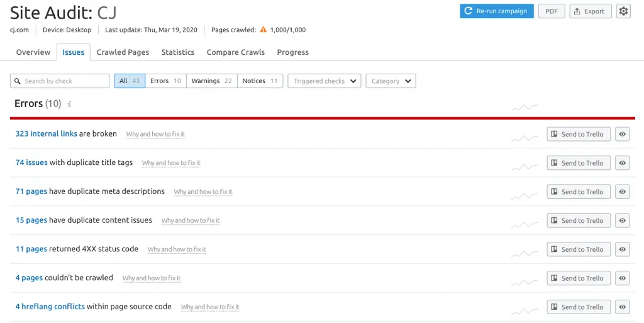This screenshot has width=644, height=323.
Task: Toggle eye icon for pages couldn't be crawled
Action: pos(622,278)
